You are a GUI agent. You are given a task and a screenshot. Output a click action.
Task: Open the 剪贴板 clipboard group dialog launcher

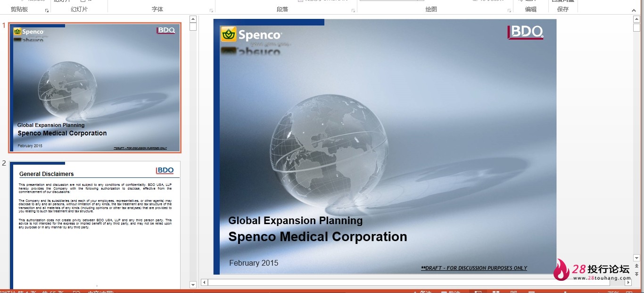tap(47, 10)
